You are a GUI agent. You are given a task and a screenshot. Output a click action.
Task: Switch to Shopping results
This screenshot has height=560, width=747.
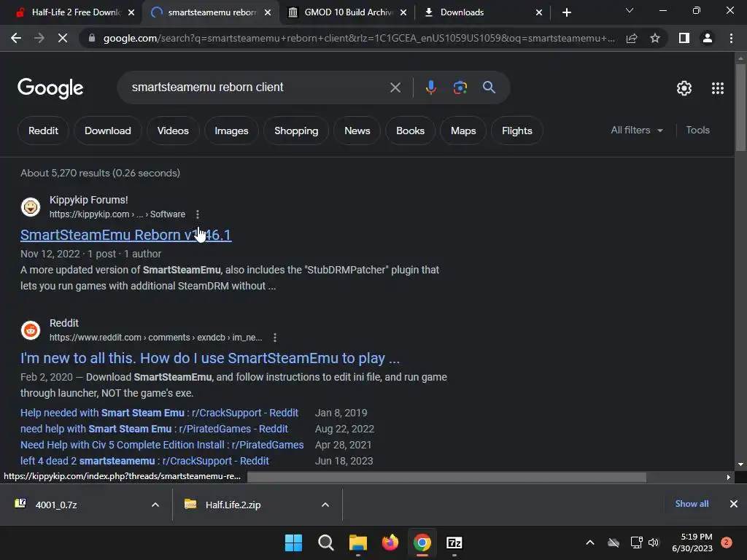click(x=296, y=131)
